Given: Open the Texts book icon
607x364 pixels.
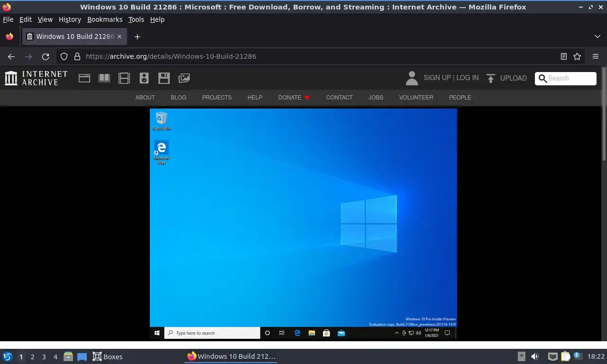Looking at the screenshot, I should point(104,78).
